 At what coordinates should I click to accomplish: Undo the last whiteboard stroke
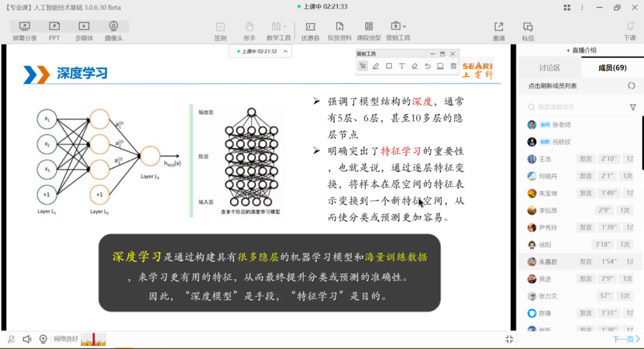pyautogui.click(x=427, y=66)
